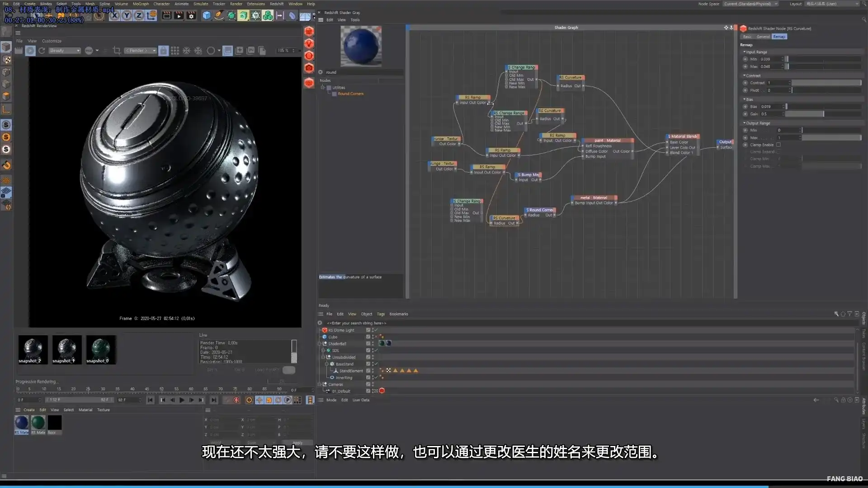Click the hamburger menu icon in the Object Manager

(x=321, y=314)
